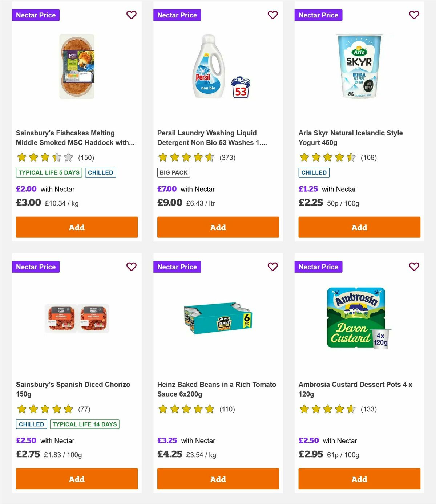The height and width of the screenshot is (504, 436).
Task: Open the Persil product review count link
Action: coord(227,158)
